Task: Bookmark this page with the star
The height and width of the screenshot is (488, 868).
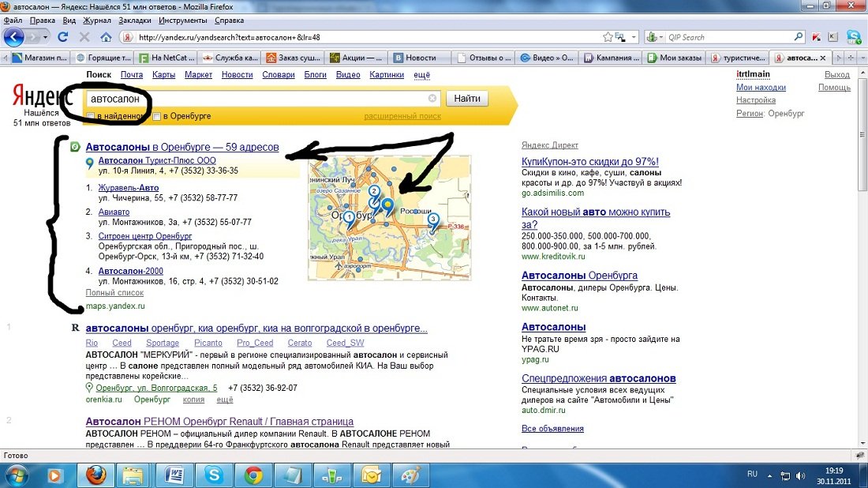Action: click(x=608, y=37)
